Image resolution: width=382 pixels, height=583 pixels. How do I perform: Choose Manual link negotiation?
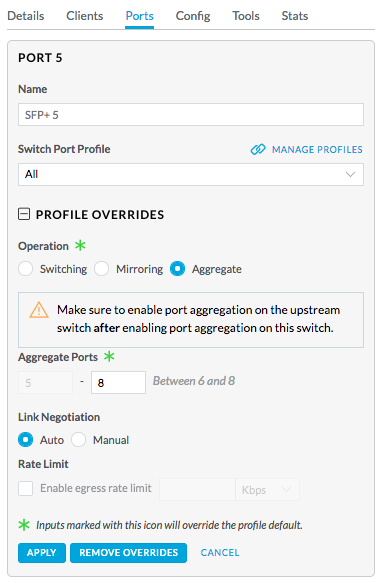[78, 439]
